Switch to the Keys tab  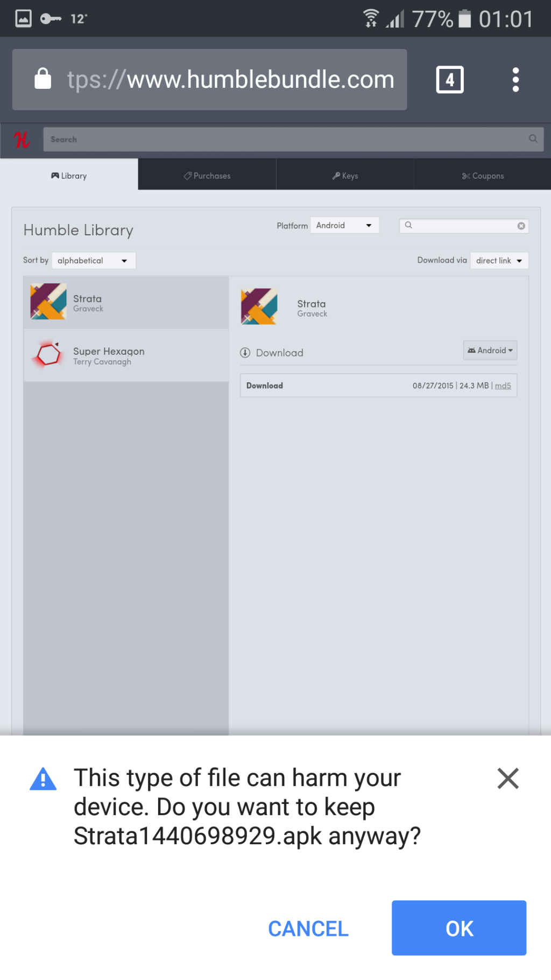pos(345,176)
